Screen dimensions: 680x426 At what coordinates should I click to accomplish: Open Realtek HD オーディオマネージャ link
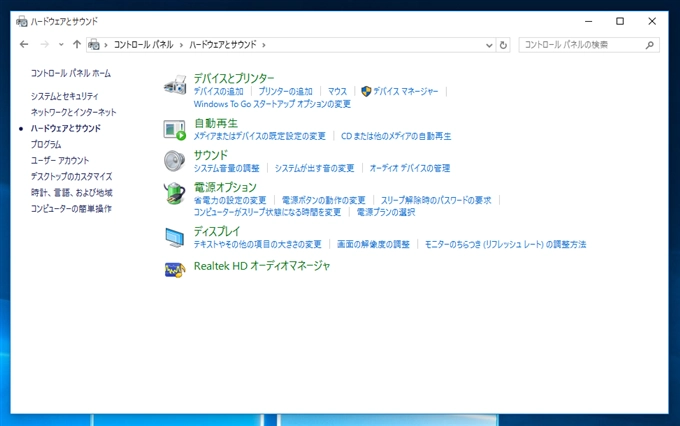262,266
